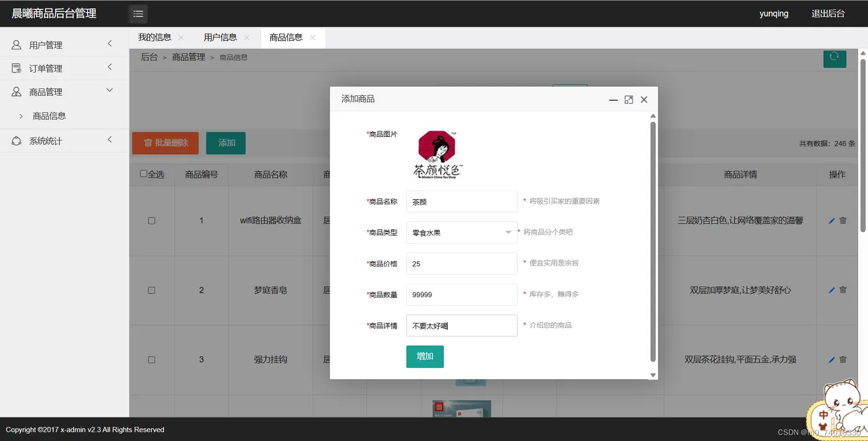The height and width of the screenshot is (441, 868).
Task: Delete row 1 wifi路由器收纳盒 with trash icon
Action: pyautogui.click(x=843, y=220)
